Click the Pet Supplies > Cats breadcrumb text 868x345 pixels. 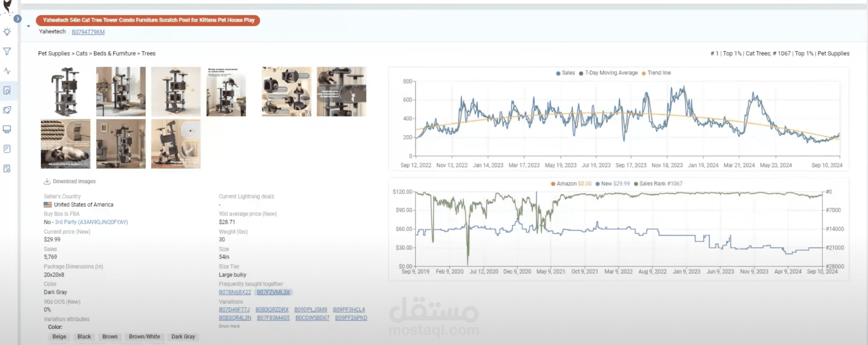pos(63,54)
